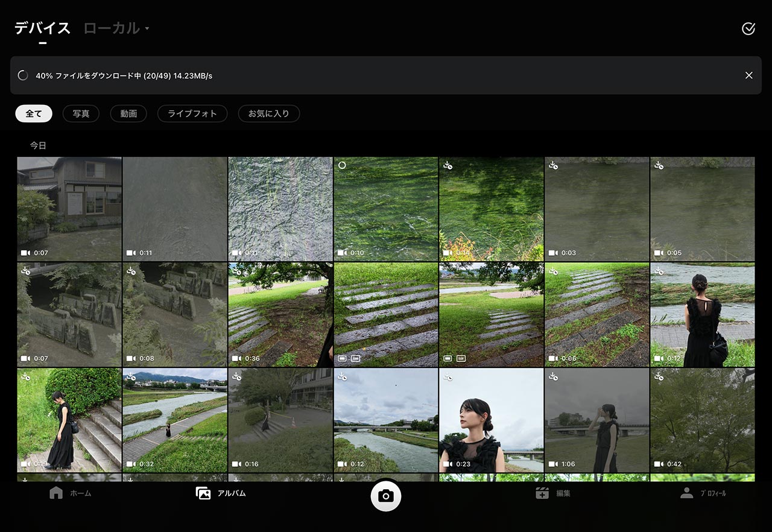Open the プロフィール profile icon
The width and height of the screenshot is (772, 532).
click(x=686, y=493)
